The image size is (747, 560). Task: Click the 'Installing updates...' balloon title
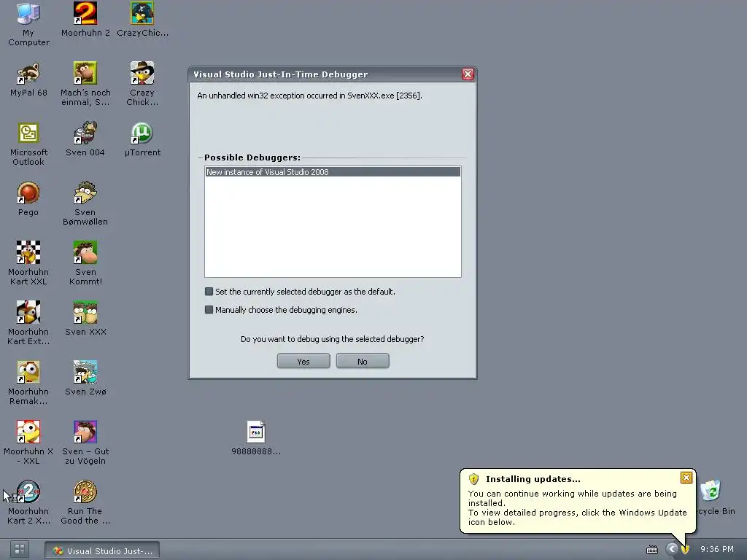[x=533, y=479]
